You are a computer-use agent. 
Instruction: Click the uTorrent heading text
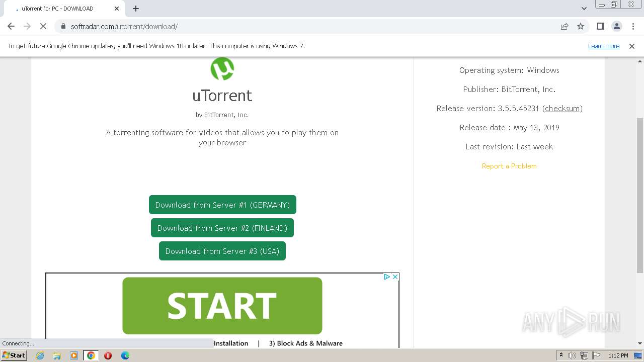point(222,96)
